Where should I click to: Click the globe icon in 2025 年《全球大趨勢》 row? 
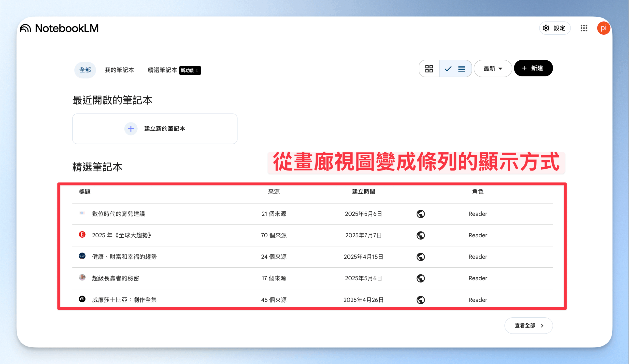pos(421,235)
